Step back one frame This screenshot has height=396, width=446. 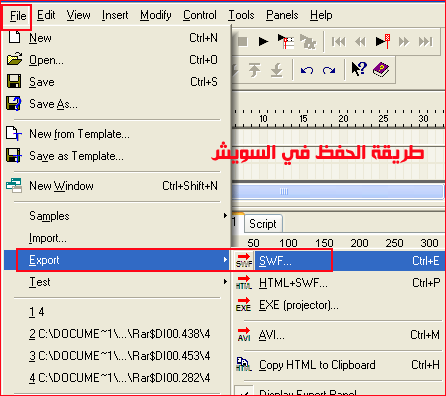click(x=360, y=42)
